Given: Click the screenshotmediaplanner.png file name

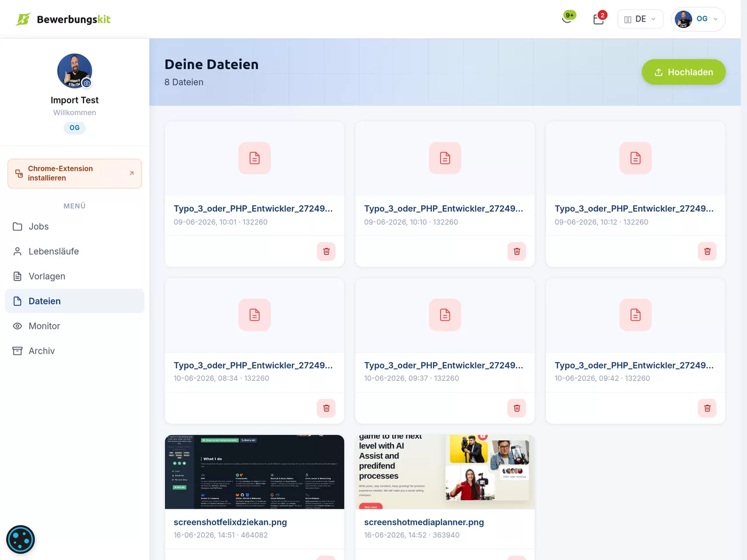Looking at the screenshot, I should coord(424,522).
